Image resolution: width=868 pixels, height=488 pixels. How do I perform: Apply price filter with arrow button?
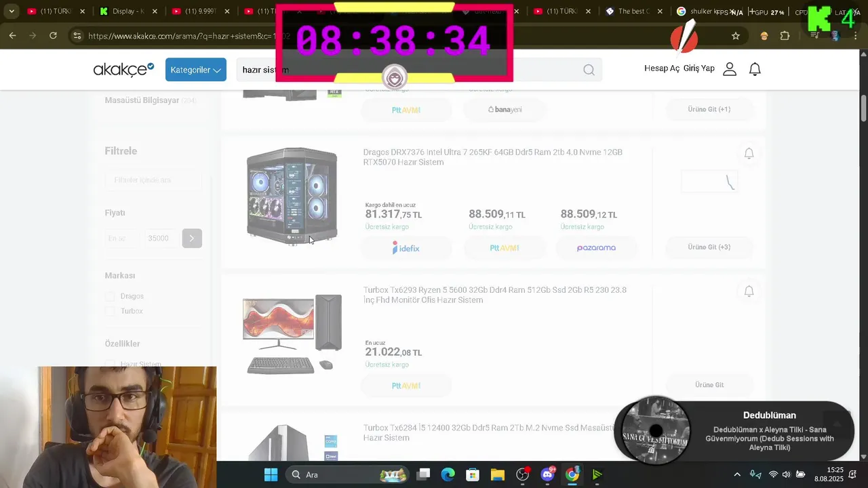click(192, 238)
